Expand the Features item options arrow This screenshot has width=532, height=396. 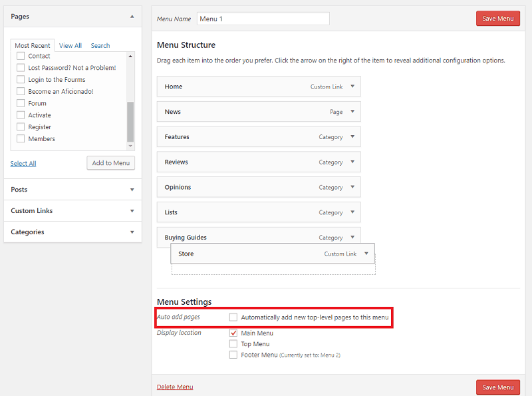coord(352,136)
